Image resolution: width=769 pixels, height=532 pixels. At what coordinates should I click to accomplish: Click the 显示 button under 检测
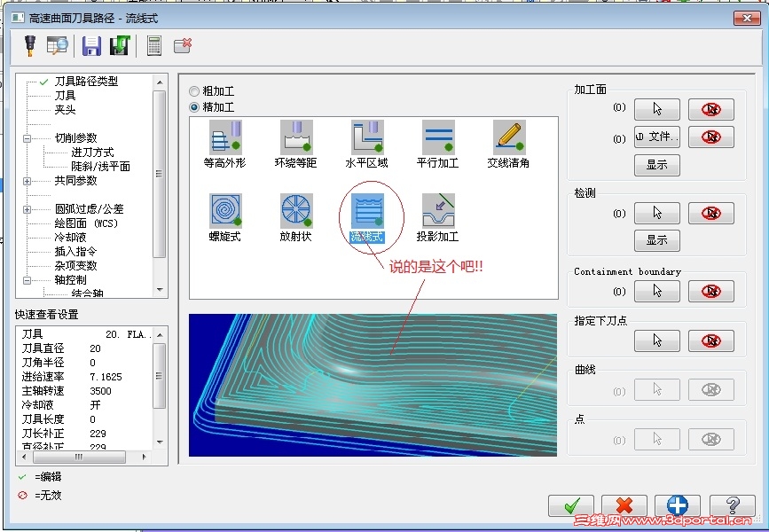pyautogui.click(x=657, y=240)
